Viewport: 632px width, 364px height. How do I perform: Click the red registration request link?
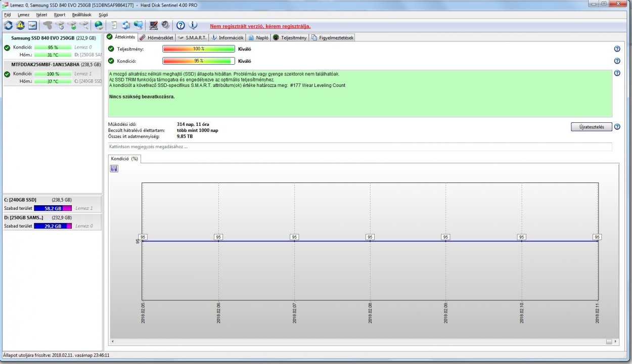pyautogui.click(x=260, y=26)
